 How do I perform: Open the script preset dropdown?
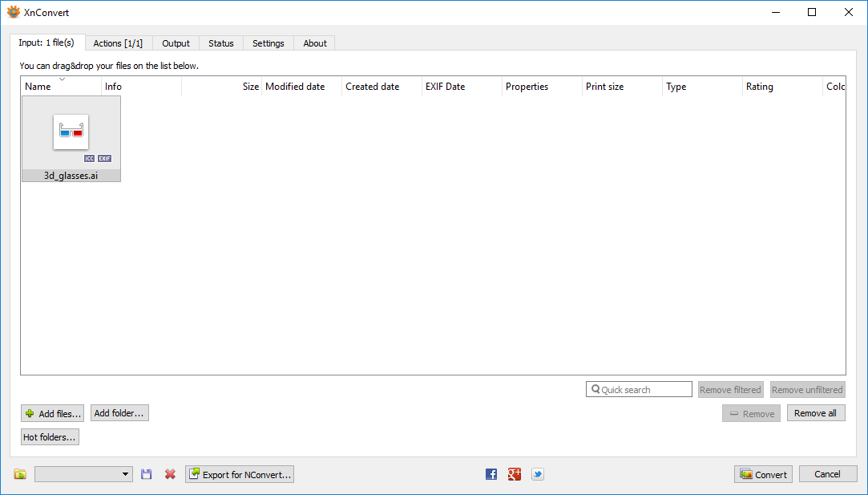(83, 474)
